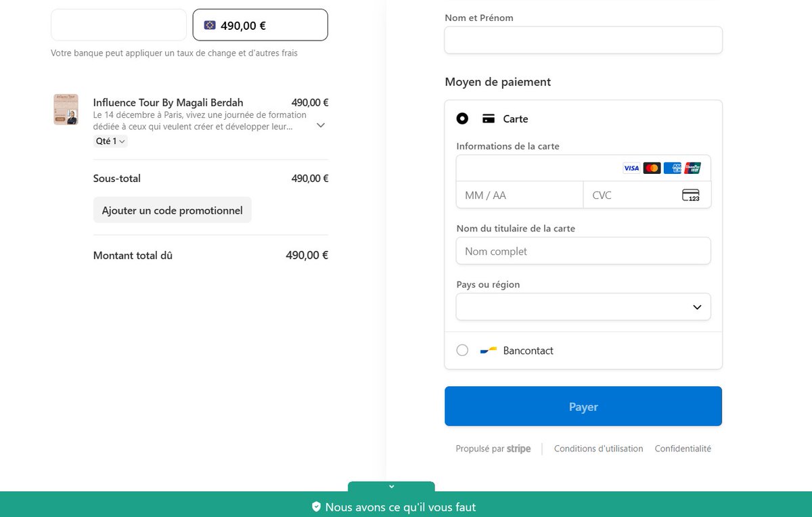Viewport: 812px width, 517px height.
Task: Open the Propulsé par stripe link
Action: point(493,449)
